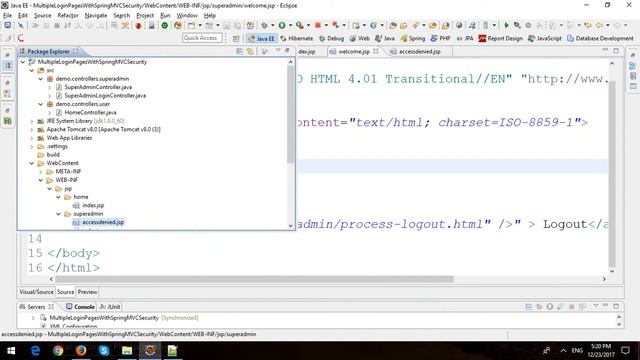Viewport: 640px width, 360px height.
Task: Switch to the Visual/Source editor tab
Action: [x=36, y=292]
